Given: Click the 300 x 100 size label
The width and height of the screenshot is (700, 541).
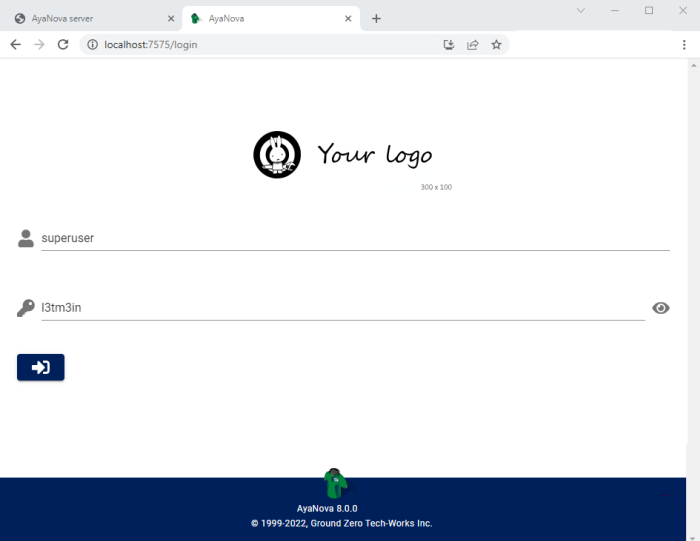Looking at the screenshot, I should (436, 187).
